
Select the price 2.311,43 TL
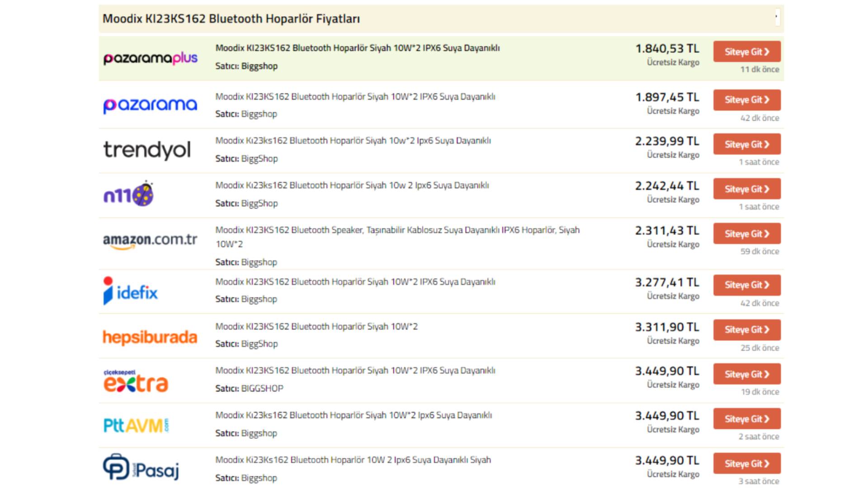pyautogui.click(x=667, y=230)
